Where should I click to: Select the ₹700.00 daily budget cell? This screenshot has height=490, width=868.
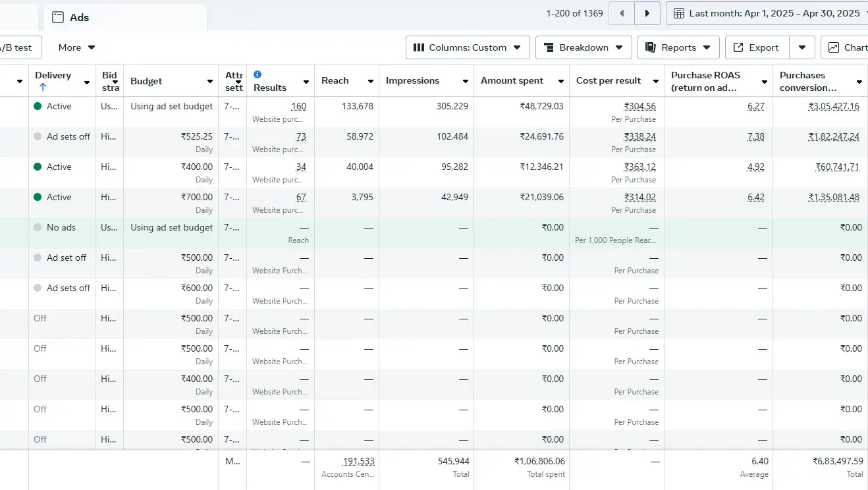tap(171, 203)
